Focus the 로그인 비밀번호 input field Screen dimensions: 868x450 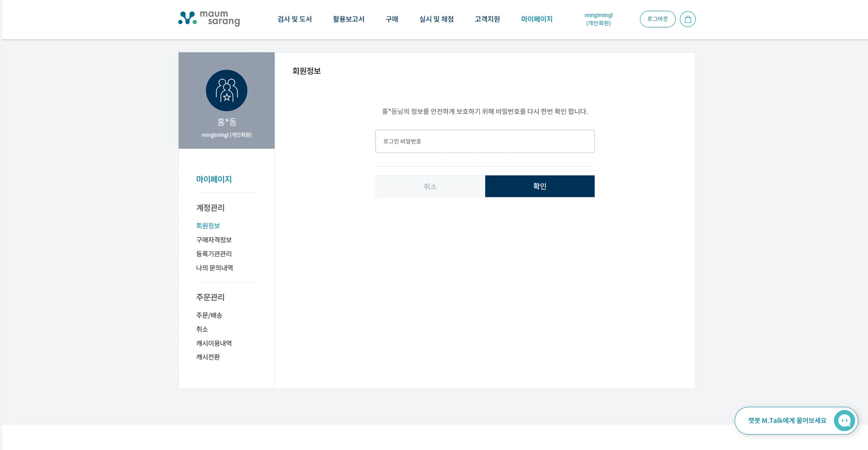tap(485, 141)
